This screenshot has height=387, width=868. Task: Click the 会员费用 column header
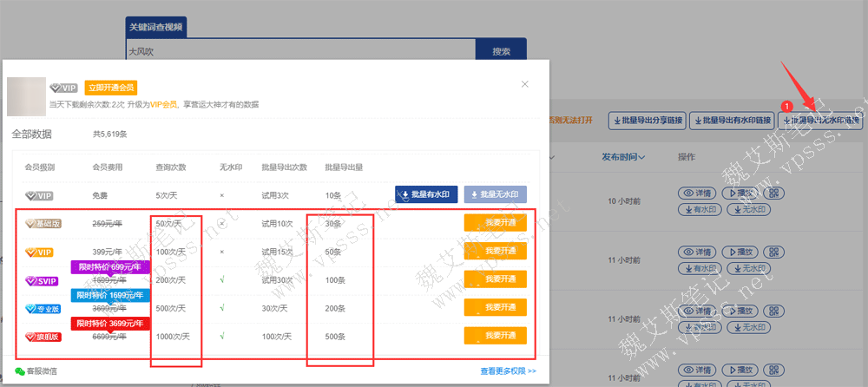[108, 167]
